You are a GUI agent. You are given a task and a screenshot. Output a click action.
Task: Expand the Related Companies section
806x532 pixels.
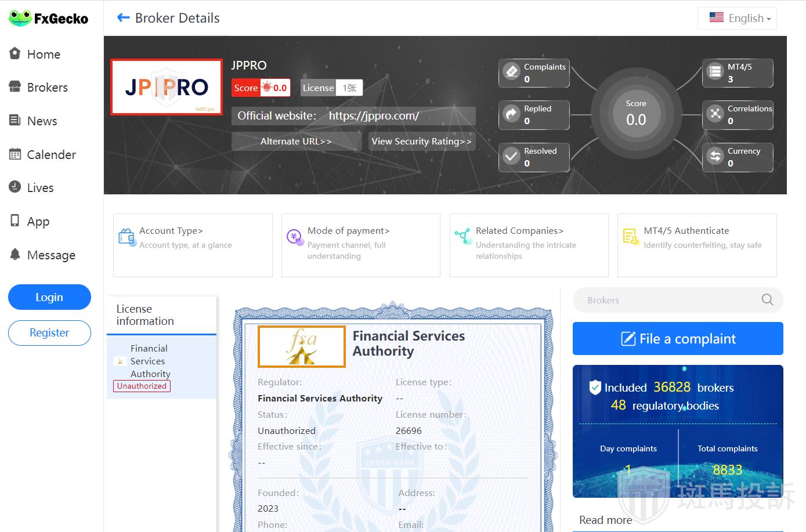(519, 231)
